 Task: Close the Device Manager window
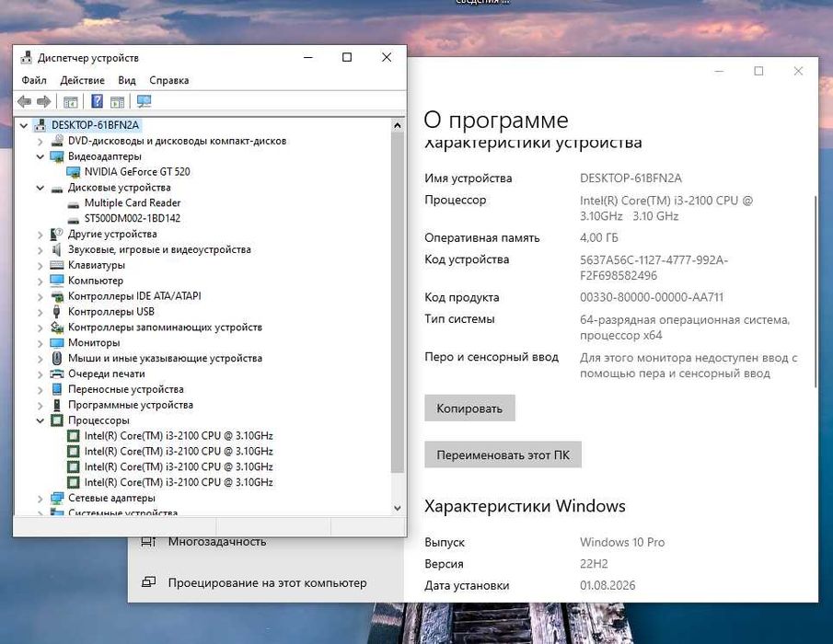(387, 57)
